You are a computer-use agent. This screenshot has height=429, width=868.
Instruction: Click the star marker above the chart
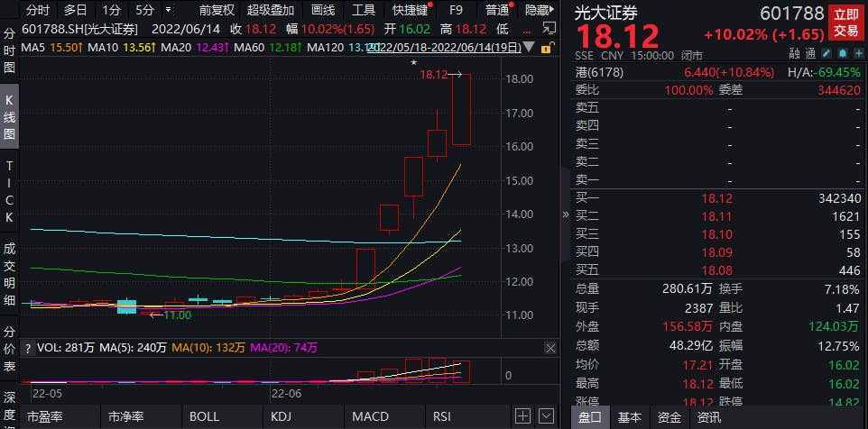click(413, 63)
